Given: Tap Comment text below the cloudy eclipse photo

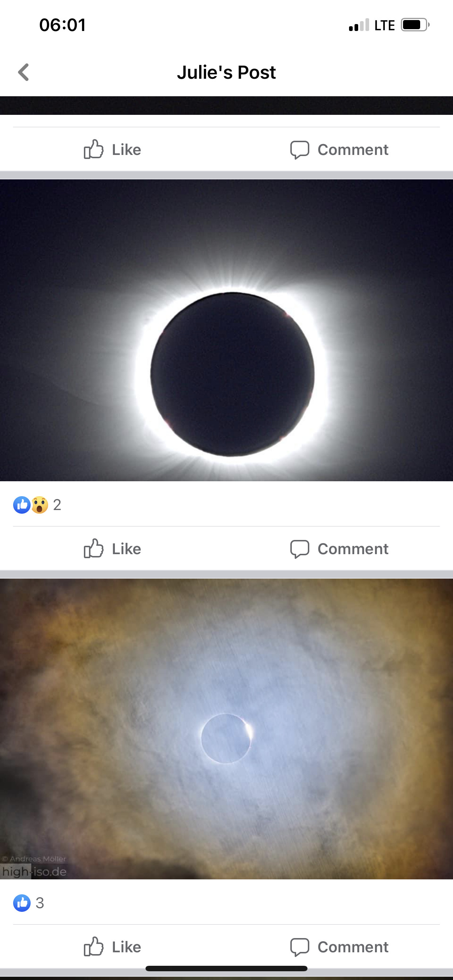Looking at the screenshot, I should 353,947.
